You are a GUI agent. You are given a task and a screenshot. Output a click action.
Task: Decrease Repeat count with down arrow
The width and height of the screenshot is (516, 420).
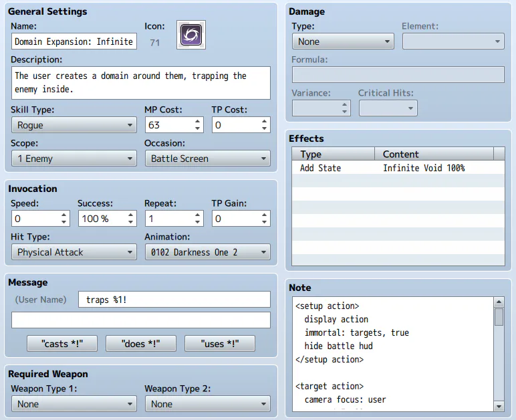(197, 222)
